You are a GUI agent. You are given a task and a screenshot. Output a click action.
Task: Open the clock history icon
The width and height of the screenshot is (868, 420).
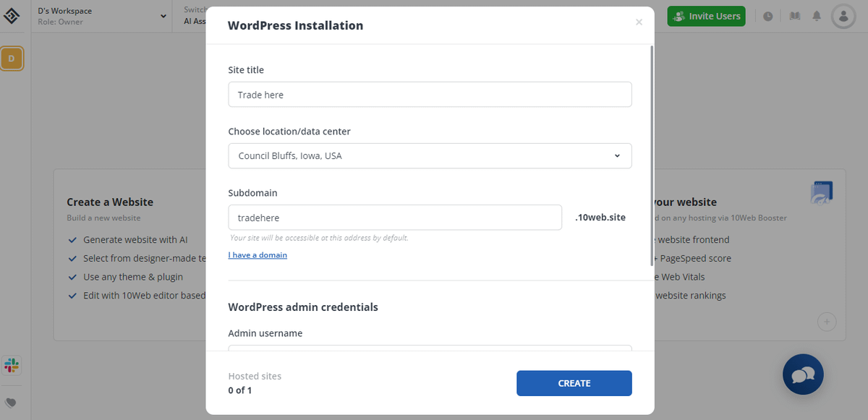tap(767, 16)
